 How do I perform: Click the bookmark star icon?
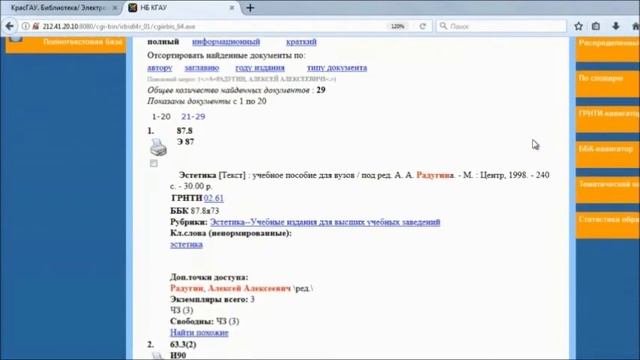click(578, 26)
